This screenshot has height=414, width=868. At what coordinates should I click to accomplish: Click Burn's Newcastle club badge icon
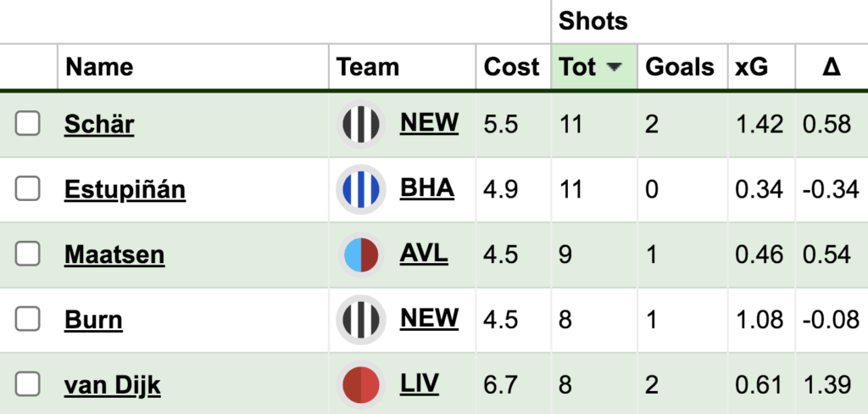pos(362,319)
